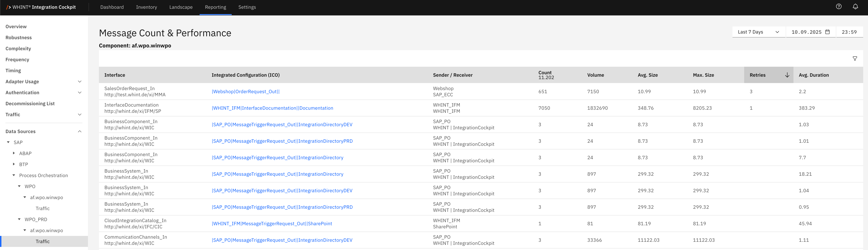Select the Reporting tab
Screen dimensions: 868x250
pos(216,7)
